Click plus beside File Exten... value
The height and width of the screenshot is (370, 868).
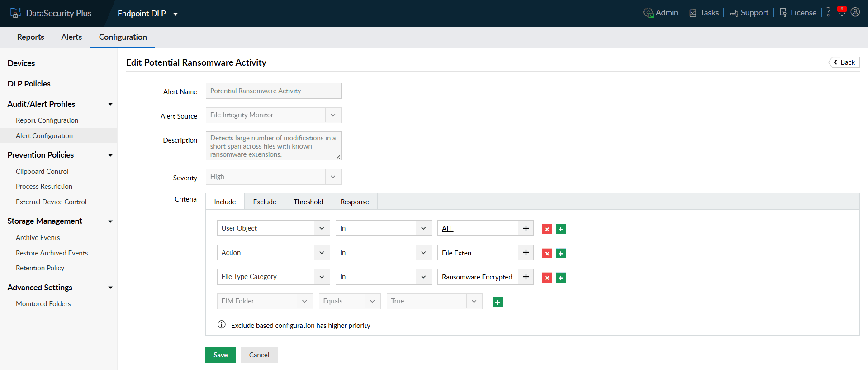pos(526,252)
